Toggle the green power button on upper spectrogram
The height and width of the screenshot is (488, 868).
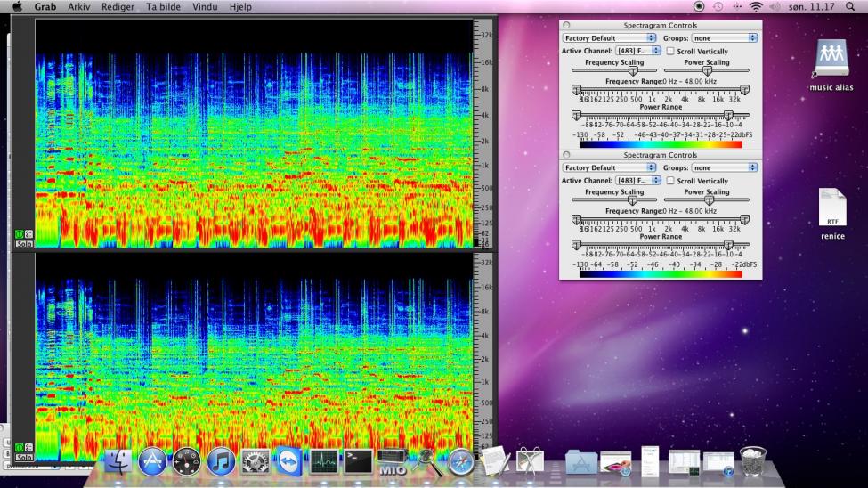pos(20,234)
